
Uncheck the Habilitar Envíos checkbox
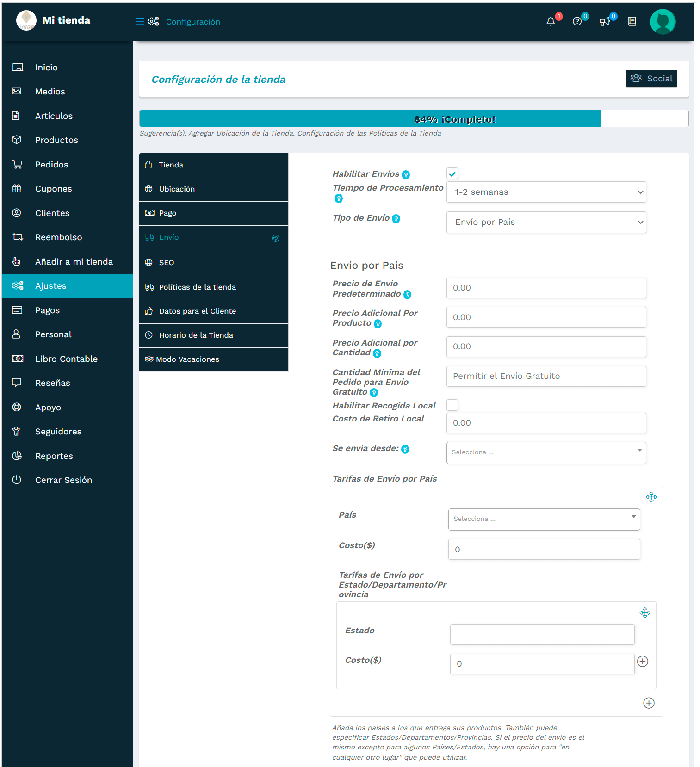point(452,173)
